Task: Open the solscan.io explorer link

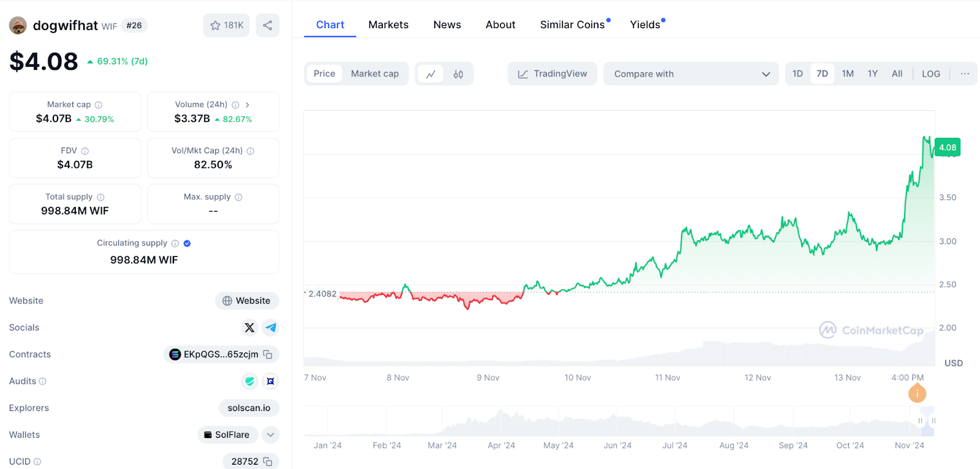Action: pos(249,408)
